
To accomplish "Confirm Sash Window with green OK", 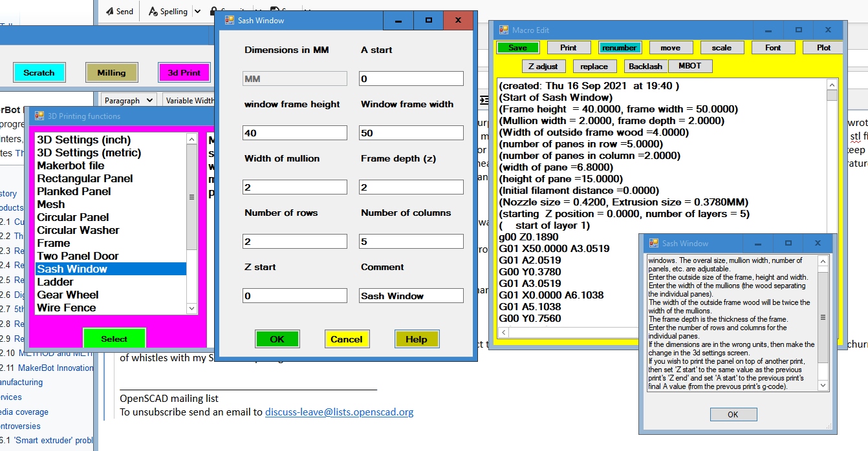I will click(x=277, y=339).
